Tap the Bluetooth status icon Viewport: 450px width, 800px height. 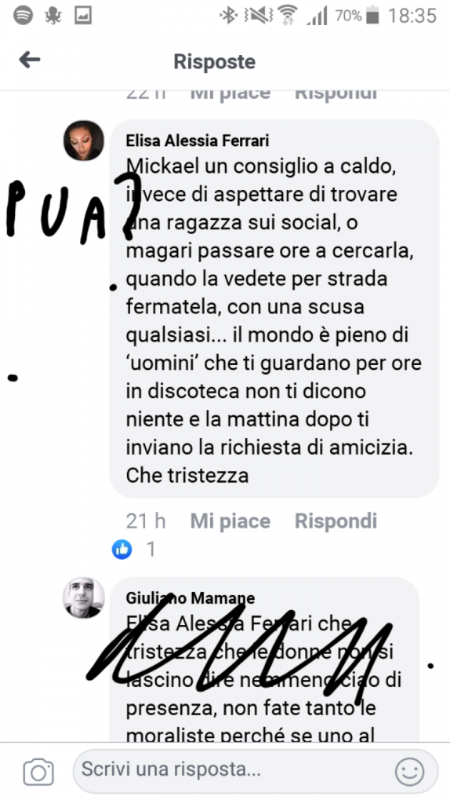point(228,15)
